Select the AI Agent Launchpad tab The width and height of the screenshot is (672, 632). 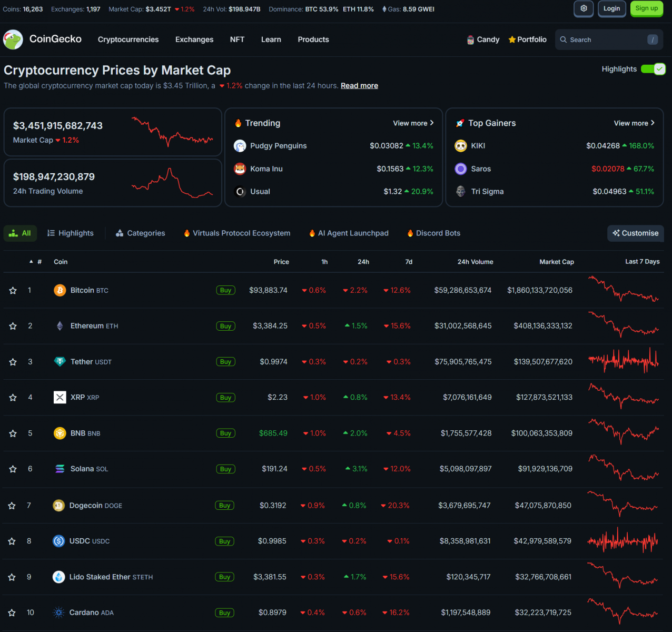point(349,233)
